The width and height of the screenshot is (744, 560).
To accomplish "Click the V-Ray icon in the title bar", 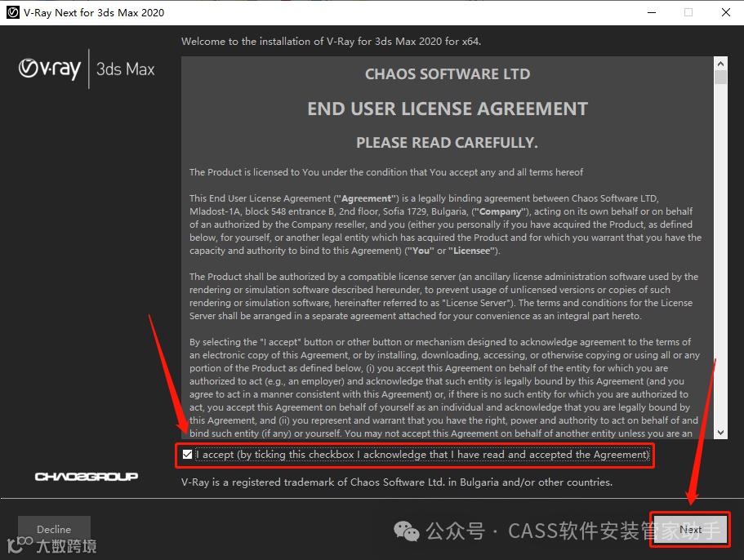I will [13, 12].
